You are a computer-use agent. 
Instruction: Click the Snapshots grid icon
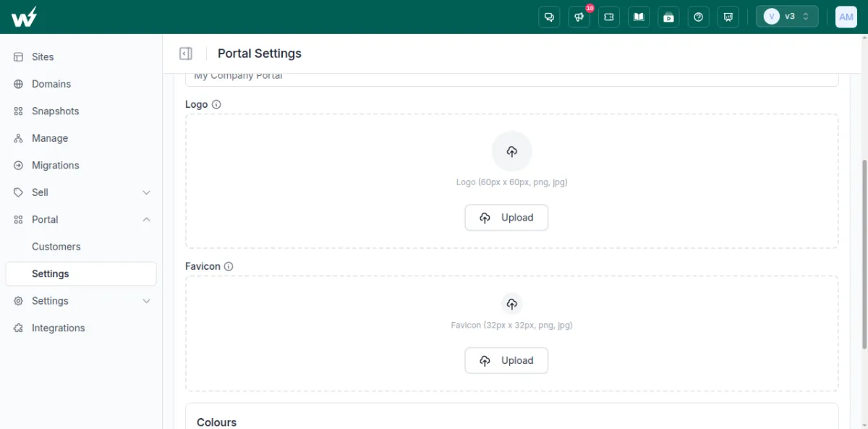point(19,111)
